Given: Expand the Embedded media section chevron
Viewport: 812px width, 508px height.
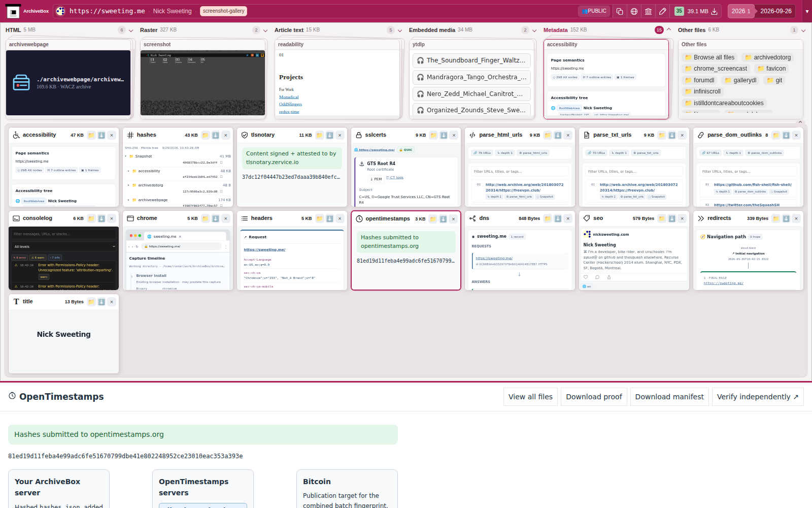Looking at the screenshot, I should 534,30.
